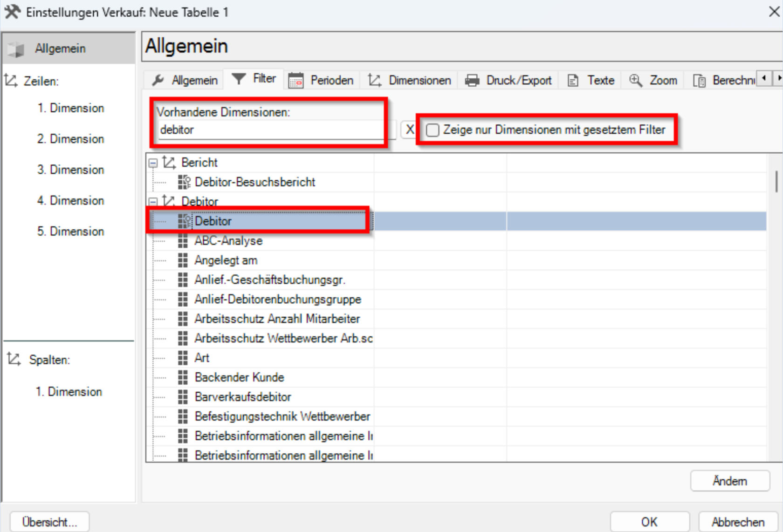Click the magnifier icon on the Zoom tab
This screenshot has width=783, height=532.
pyautogui.click(x=636, y=80)
